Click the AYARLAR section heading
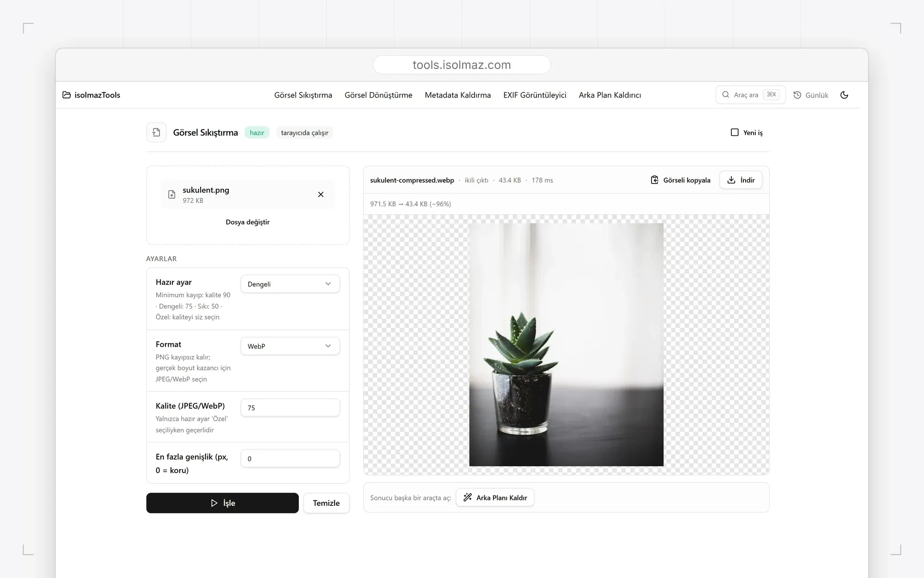Screen dimensions: 924x578 161,258
